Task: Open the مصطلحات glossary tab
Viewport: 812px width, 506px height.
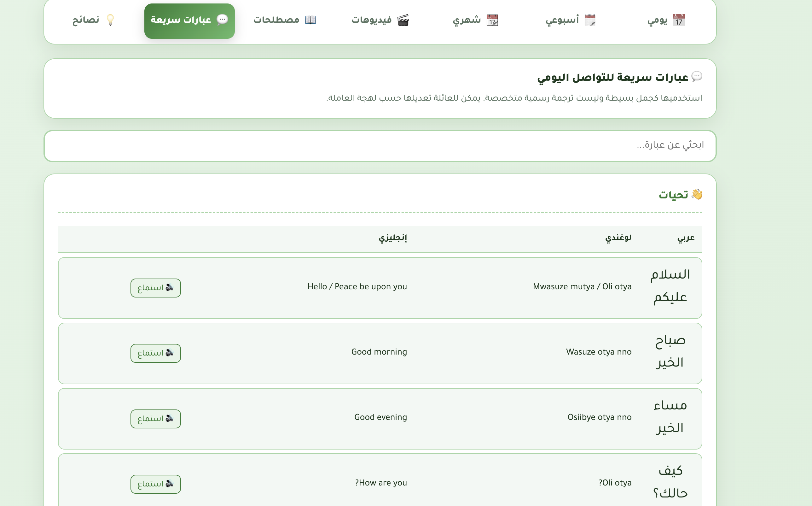Action: point(285,20)
